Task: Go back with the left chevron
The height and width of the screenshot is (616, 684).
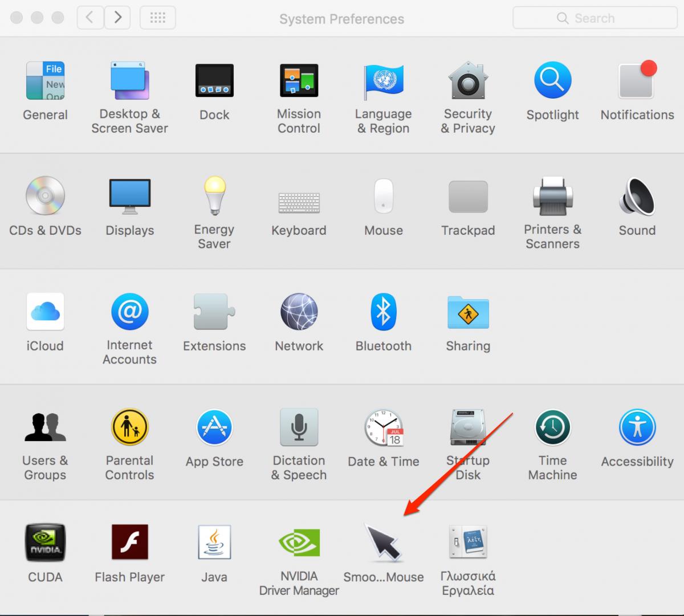Action: [x=89, y=18]
